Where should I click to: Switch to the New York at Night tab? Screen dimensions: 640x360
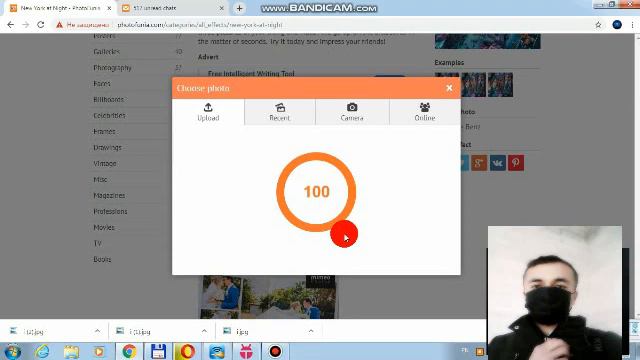(x=60, y=8)
